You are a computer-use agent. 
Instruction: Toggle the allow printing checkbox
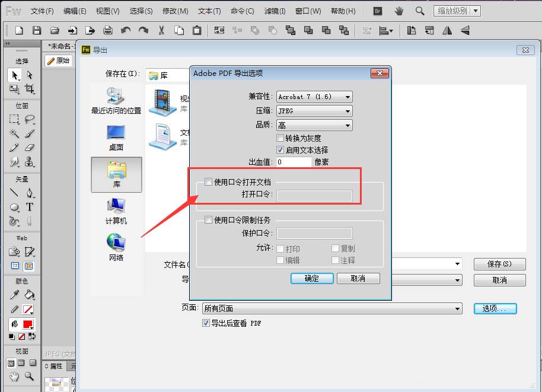pos(280,248)
